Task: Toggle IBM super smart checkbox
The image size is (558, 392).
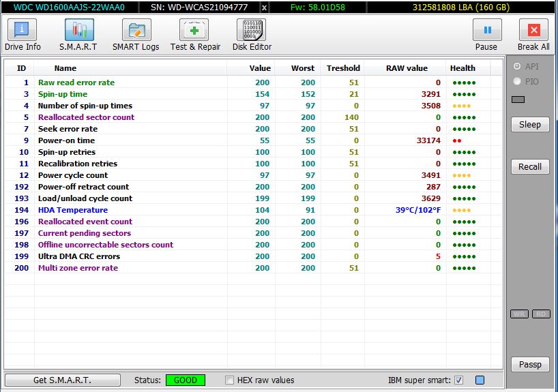Action: point(458,380)
